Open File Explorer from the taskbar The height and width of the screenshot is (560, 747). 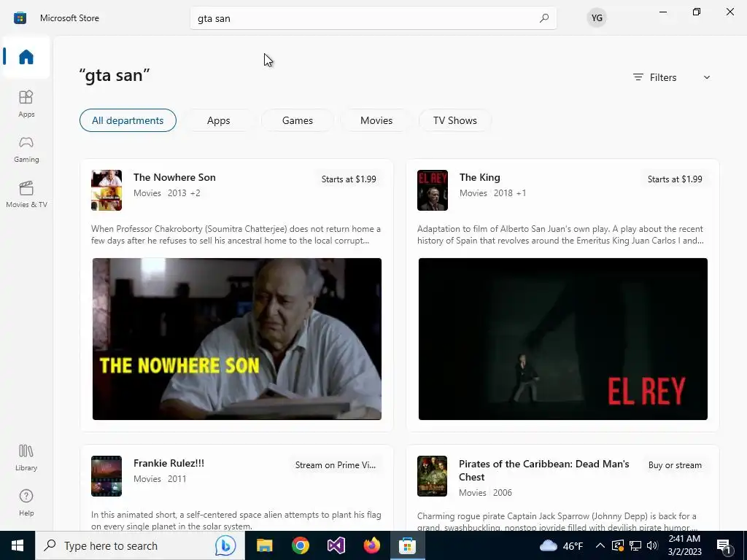264,545
